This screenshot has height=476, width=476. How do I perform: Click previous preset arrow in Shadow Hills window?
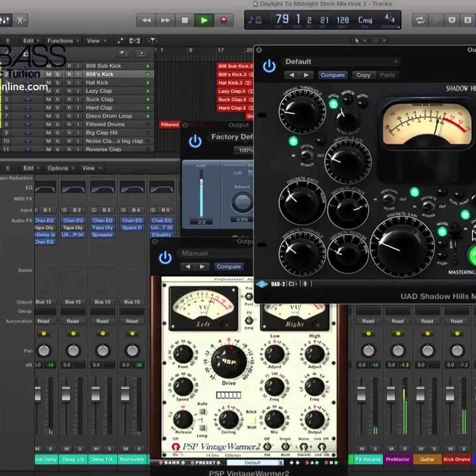click(292, 75)
